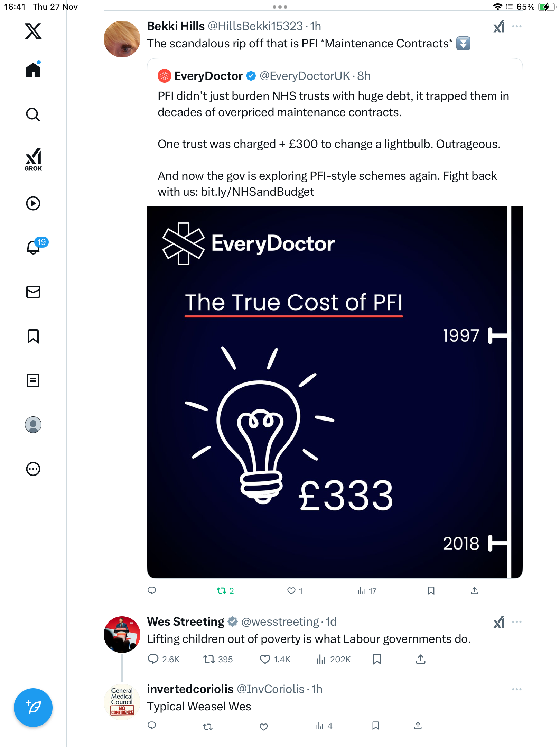Go to the Home tab

[x=33, y=70]
